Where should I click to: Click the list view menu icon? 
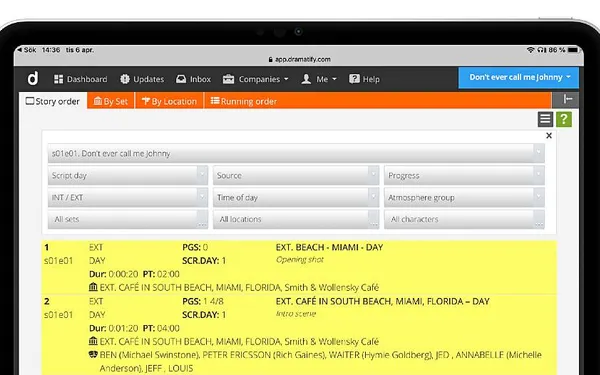(x=545, y=119)
